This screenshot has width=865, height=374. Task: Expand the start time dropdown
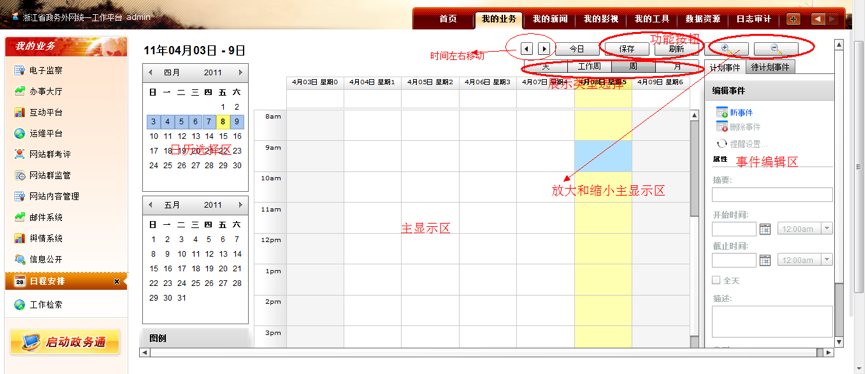tap(826, 228)
